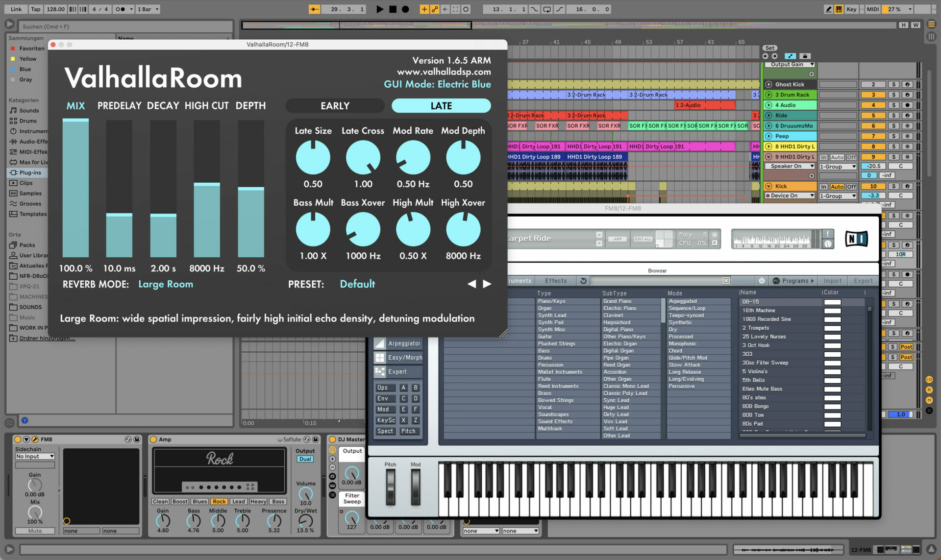Toggle Follow playback arrow icon

pos(314,9)
